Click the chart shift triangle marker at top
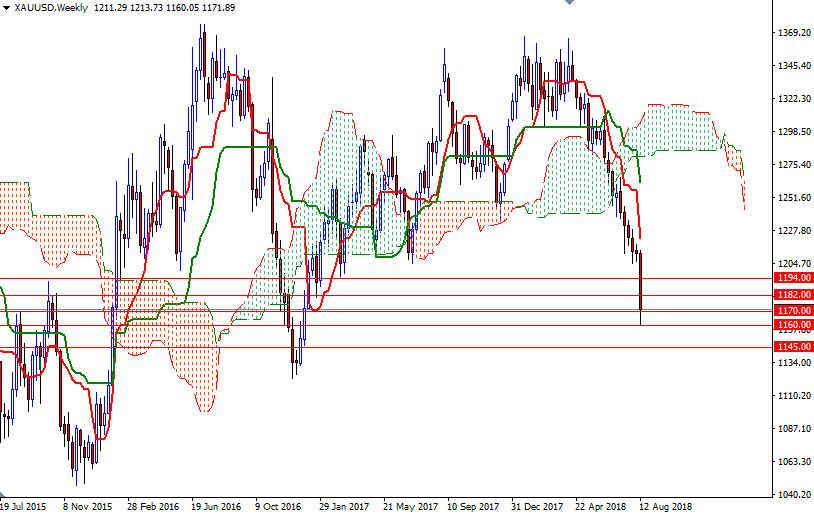Screen dimensions: 814x514 coord(568,4)
